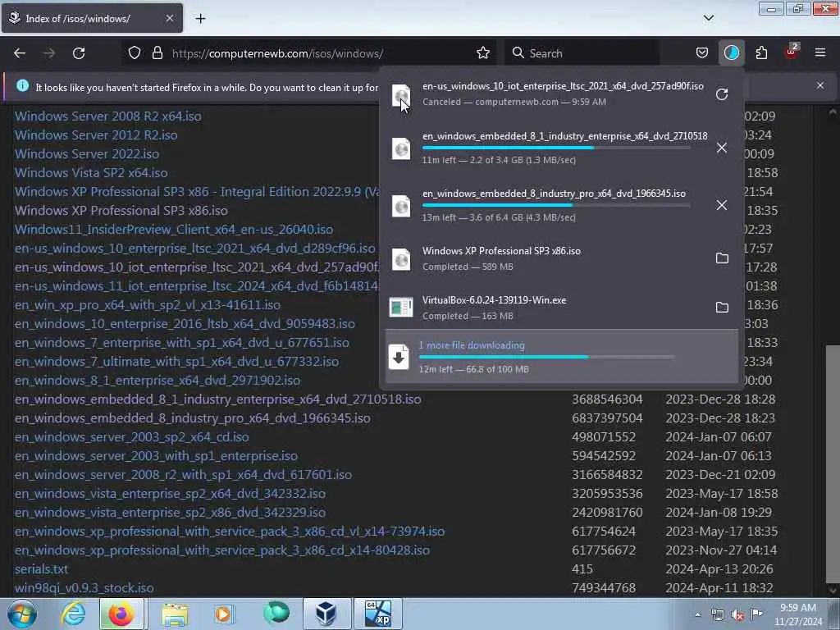This screenshot has height=630, width=840.
Task: Open the 64 XP app on taskbar
Action: 377,614
